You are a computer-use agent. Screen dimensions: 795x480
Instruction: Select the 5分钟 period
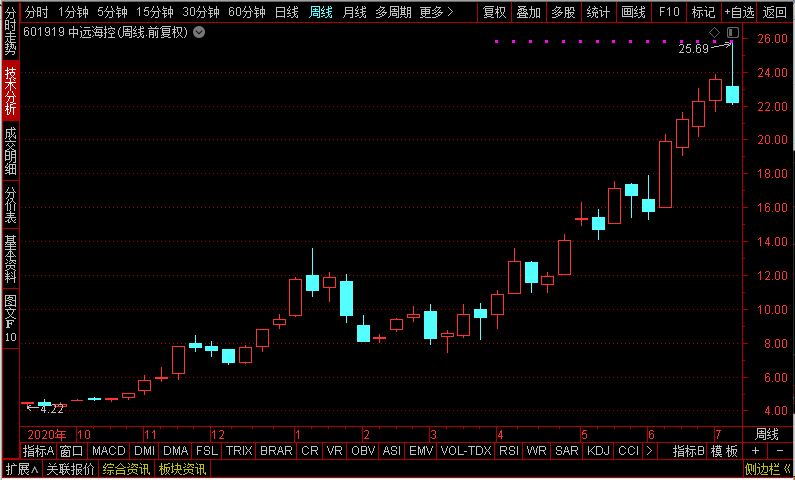tap(112, 12)
